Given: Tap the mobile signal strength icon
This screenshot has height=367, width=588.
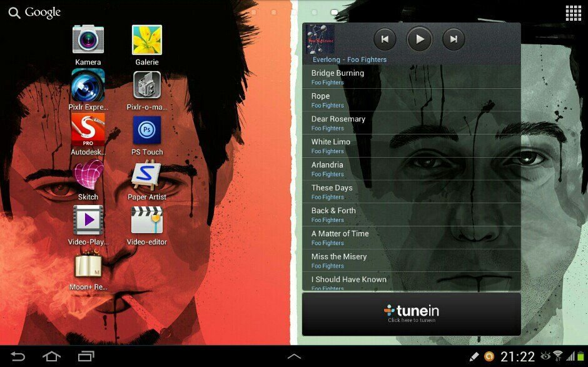Looking at the screenshot, I should [x=570, y=356].
